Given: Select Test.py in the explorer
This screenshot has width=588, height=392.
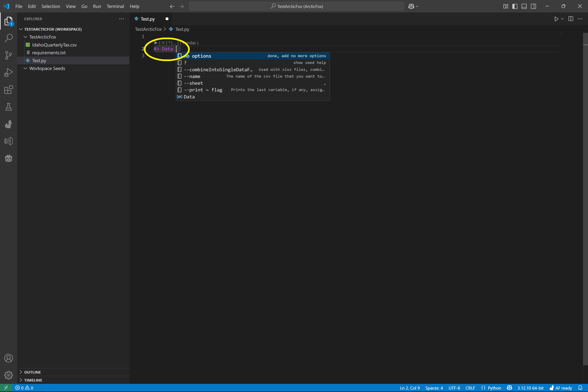Looking at the screenshot, I should coord(39,60).
